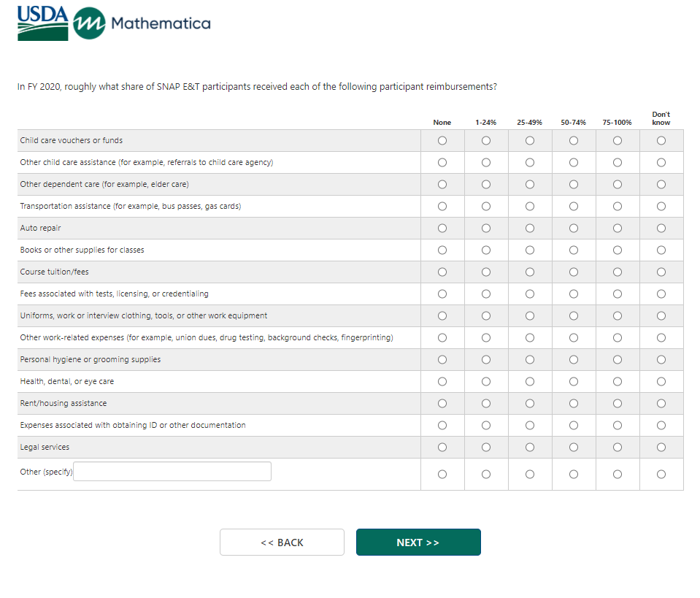Choose 25-49% for Course tuition/fees
Screen dimensions: 700x598
(530, 272)
